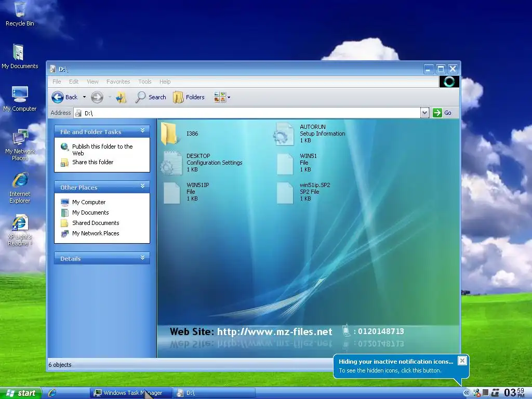Collapse the File and Folder Tasks panel
The image size is (532, 399).
tap(142, 130)
